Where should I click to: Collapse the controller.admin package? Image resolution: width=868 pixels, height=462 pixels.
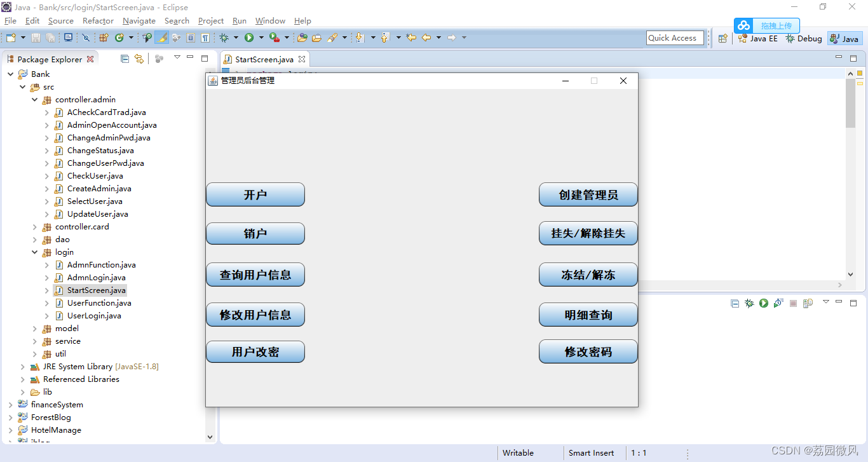(34, 99)
